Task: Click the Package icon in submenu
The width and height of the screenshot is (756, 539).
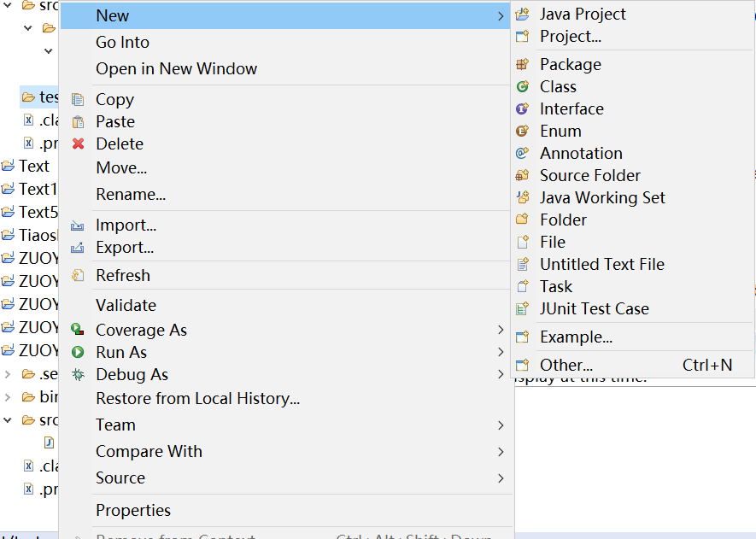Action: tap(522, 64)
